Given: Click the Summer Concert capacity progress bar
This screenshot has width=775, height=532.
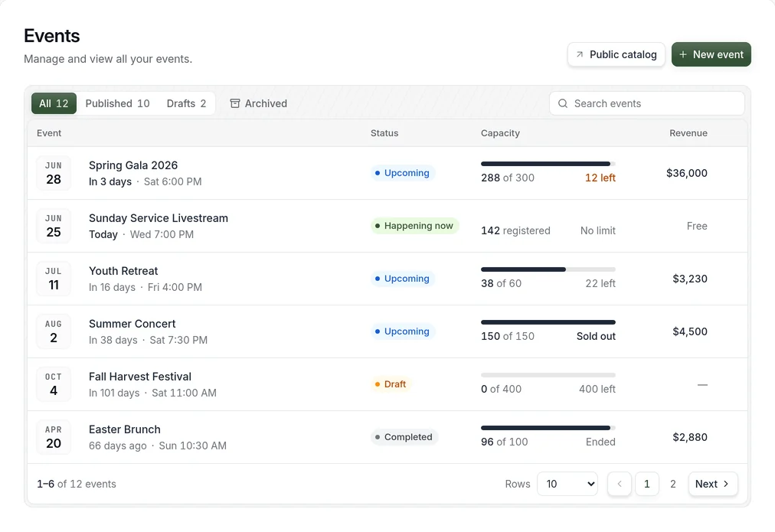Looking at the screenshot, I should tap(548, 322).
